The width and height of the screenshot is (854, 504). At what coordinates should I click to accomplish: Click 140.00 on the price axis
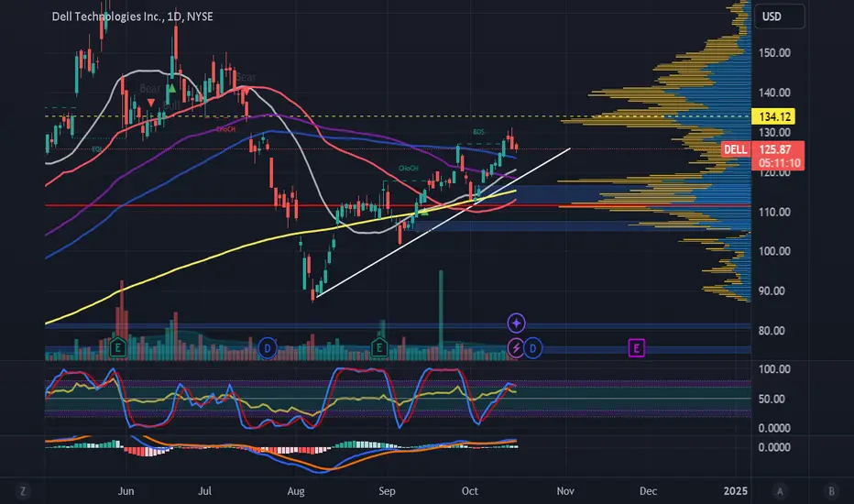[x=774, y=93]
